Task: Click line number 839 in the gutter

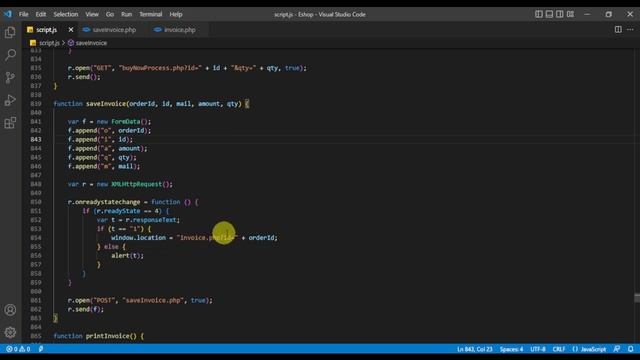Action: (36, 104)
